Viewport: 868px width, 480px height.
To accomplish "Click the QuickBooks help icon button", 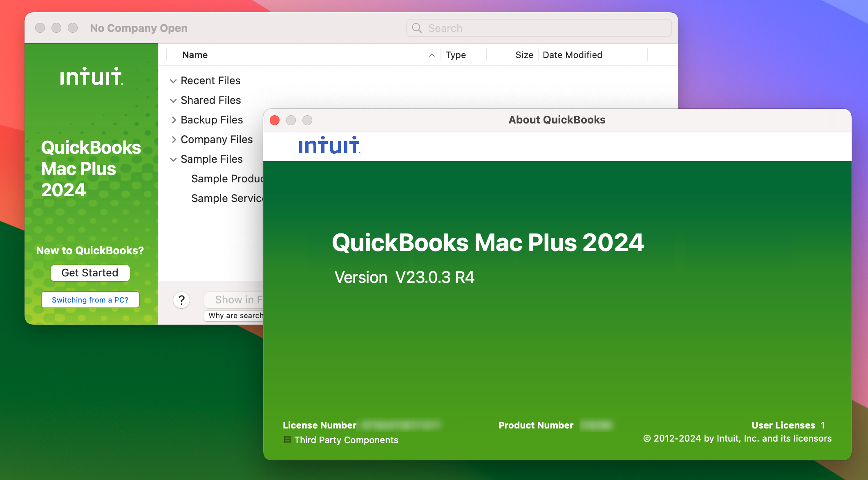I will pyautogui.click(x=181, y=300).
